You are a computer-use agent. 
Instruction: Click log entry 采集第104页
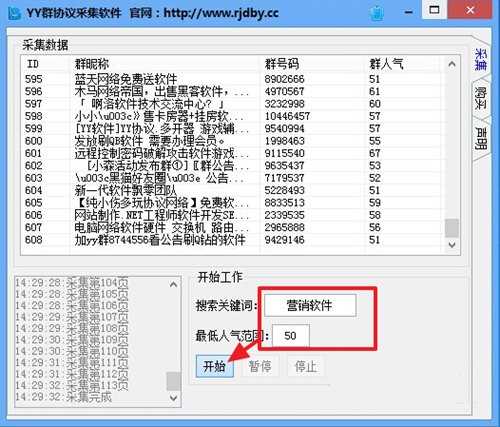click(x=72, y=283)
